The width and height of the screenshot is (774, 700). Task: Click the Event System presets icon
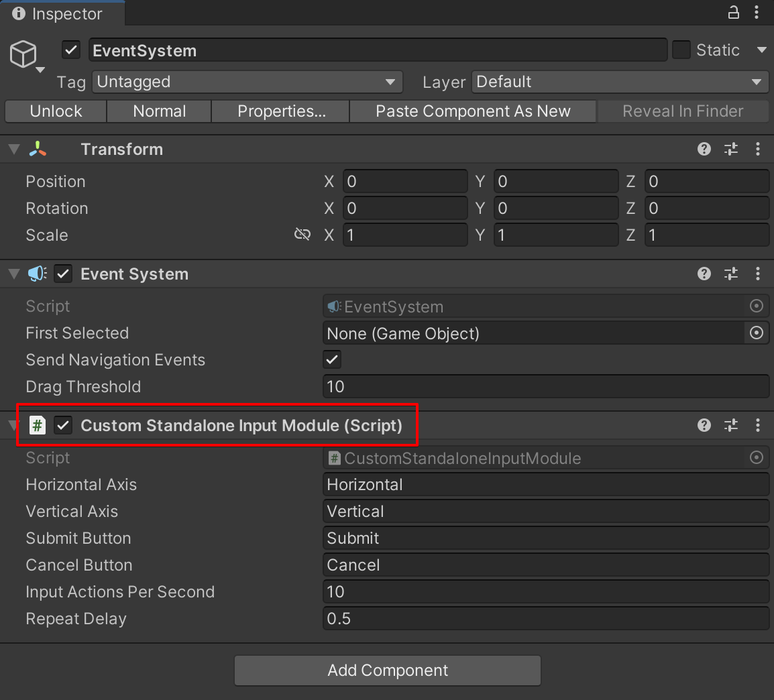(x=730, y=274)
